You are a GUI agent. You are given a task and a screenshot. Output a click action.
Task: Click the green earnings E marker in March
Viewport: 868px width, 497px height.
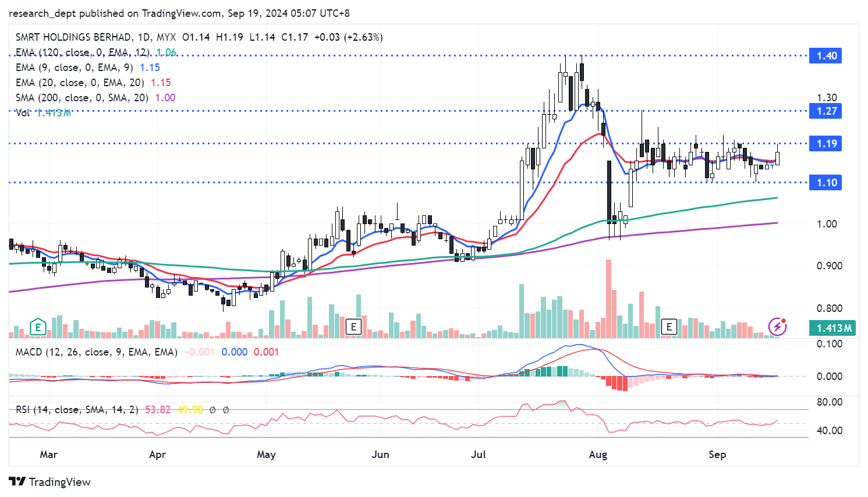[x=38, y=327]
